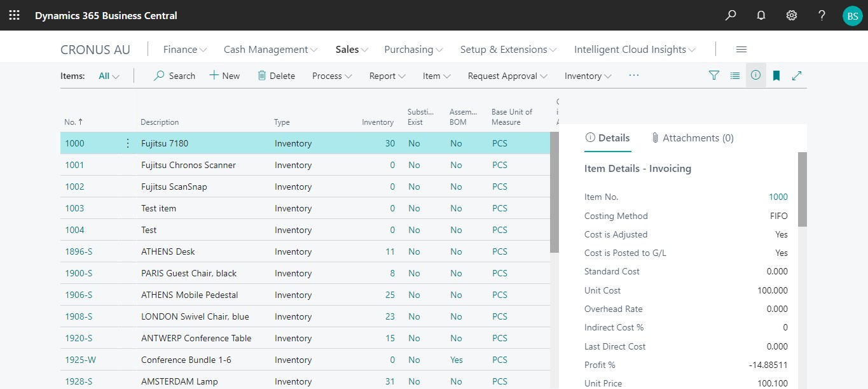Click the bookmark icon in toolbar
The width and height of the screenshot is (868, 389).
[x=776, y=76]
